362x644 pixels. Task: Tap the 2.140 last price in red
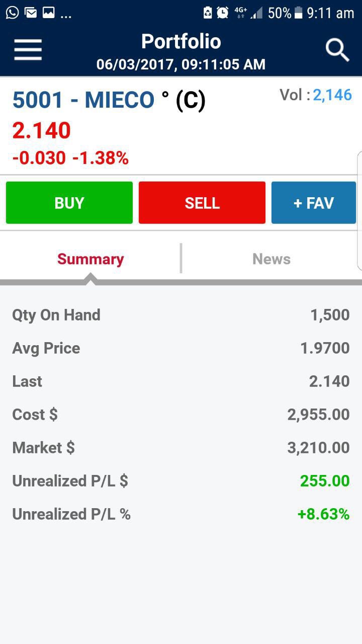[x=41, y=131]
